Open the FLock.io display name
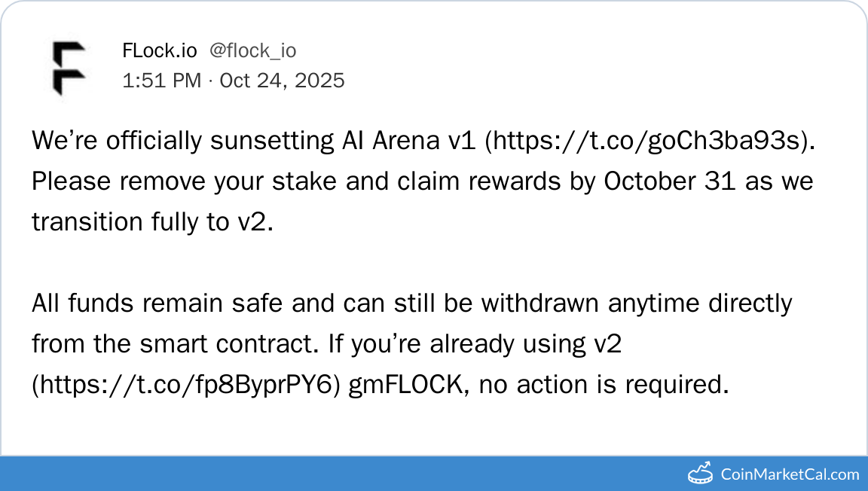Image resolution: width=868 pixels, height=491 pixels. 160,50
